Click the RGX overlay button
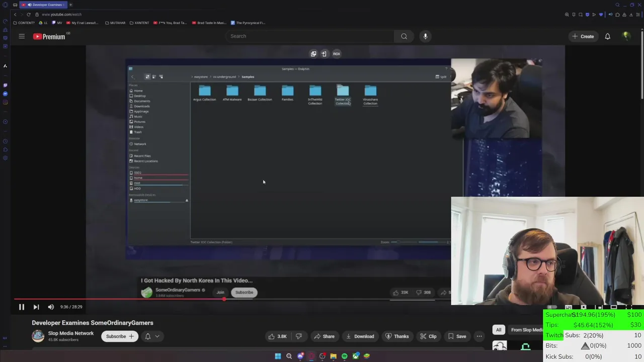 (x=337, y=54)
